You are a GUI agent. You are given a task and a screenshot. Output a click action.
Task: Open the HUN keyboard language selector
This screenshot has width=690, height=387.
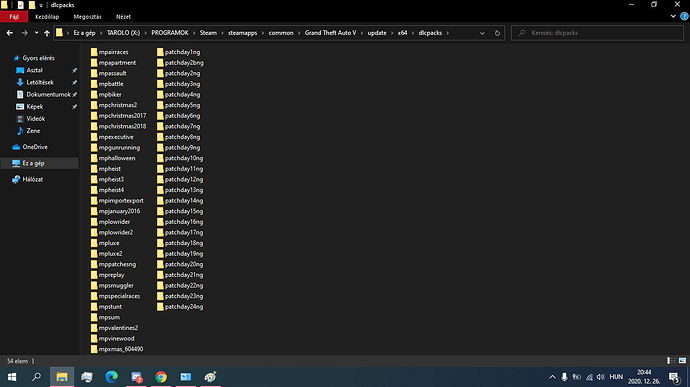[x=616, y=377]
